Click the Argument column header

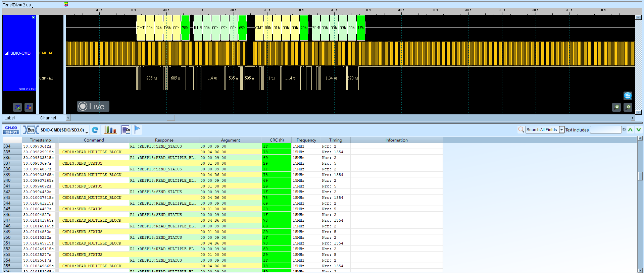[x=231, y=140]
